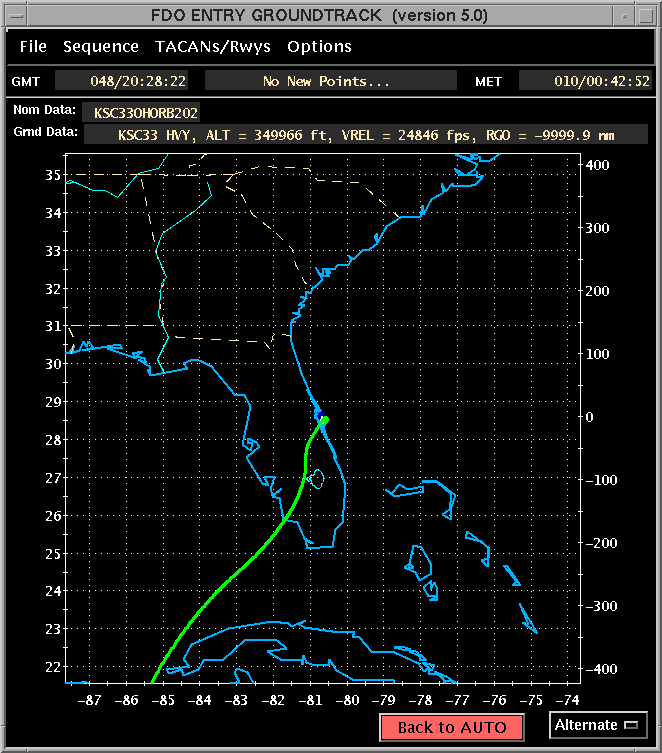Open the TACANs/Rwys menu

pos(213,47)
